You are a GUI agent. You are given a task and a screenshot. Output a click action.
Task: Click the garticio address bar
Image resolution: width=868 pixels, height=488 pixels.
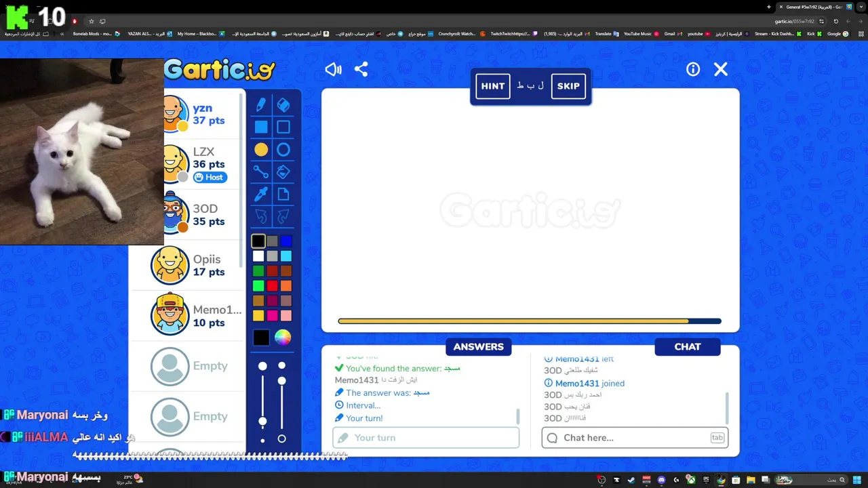tap(793, 22)
